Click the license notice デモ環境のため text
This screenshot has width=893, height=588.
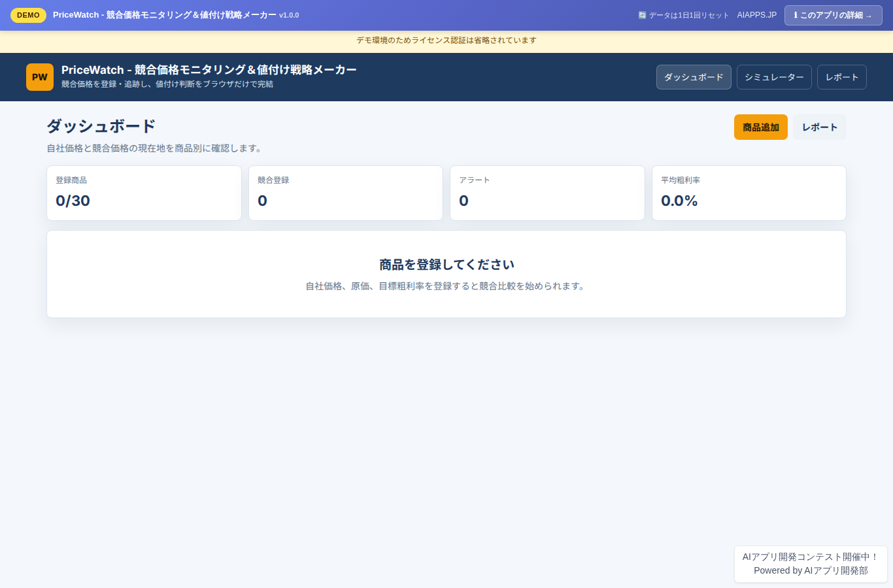(x=446, y=41)
